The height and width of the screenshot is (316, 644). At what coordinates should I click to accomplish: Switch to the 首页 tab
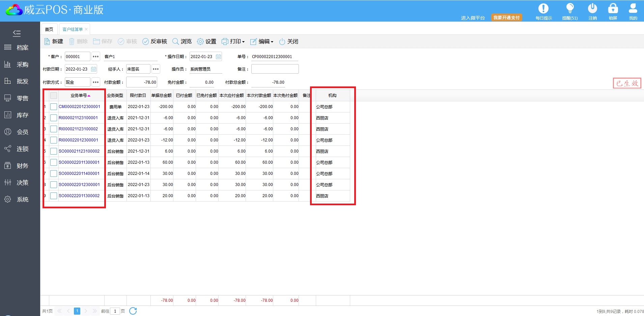point(49,29)
